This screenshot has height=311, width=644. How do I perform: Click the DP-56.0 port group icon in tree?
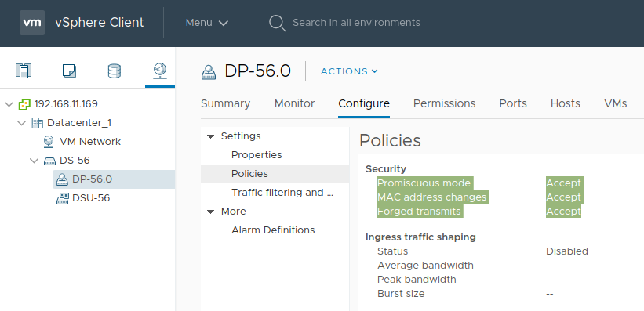pyautogui.click(x=62, y=179)
